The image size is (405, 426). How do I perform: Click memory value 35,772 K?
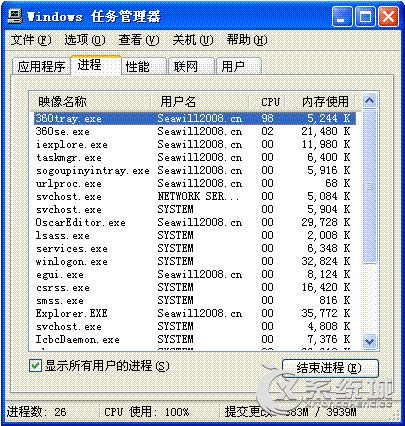(326, 313)
